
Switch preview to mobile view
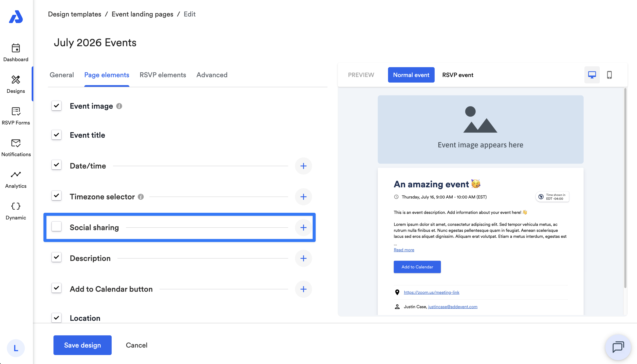[x=609, y=75]
